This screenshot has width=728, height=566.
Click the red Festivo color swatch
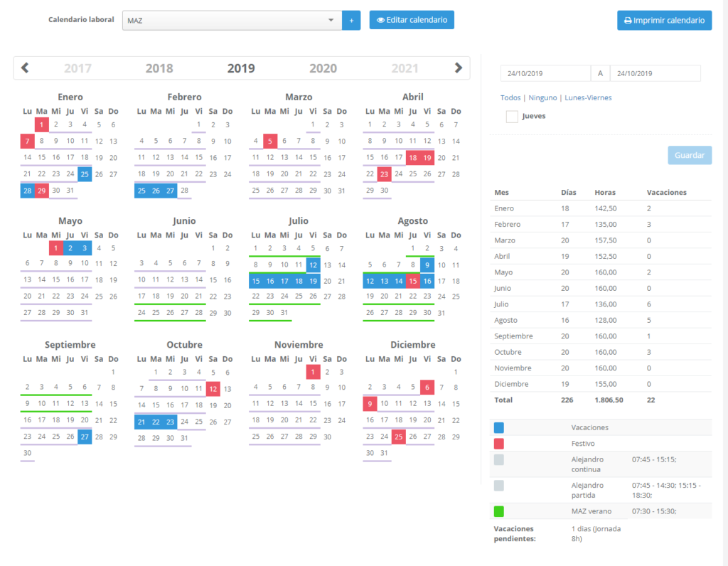[x=499, y=444]
